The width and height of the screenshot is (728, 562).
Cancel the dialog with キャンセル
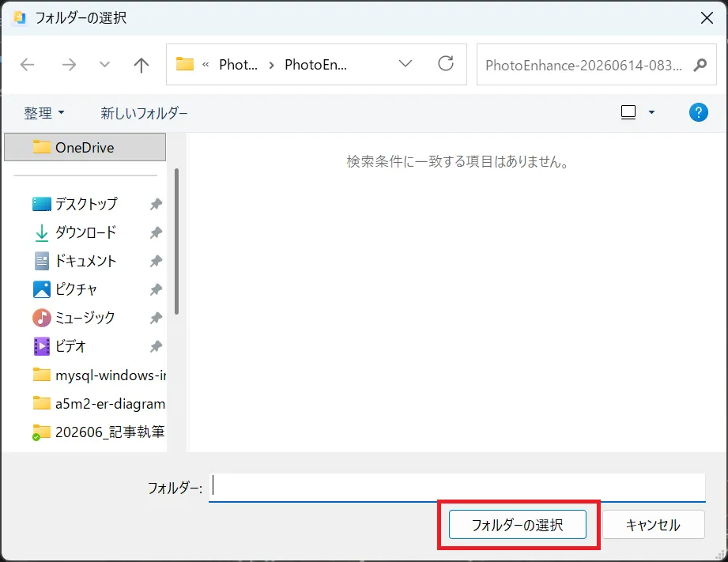point(653,525)
